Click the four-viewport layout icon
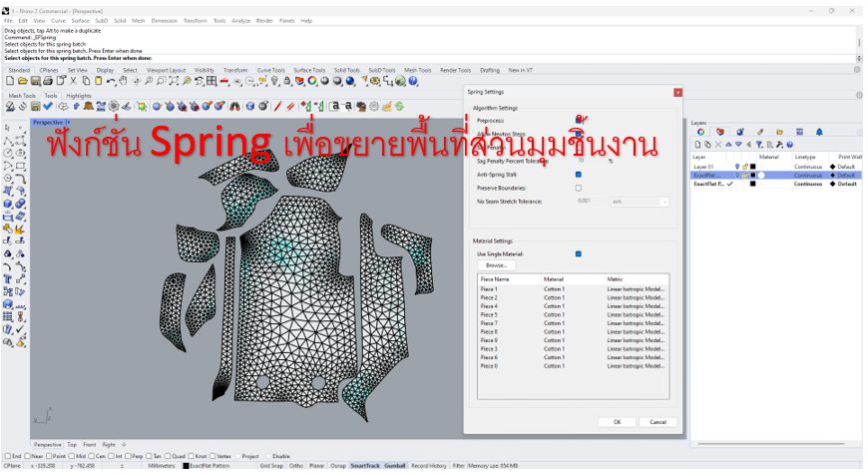 click(212, 82)
